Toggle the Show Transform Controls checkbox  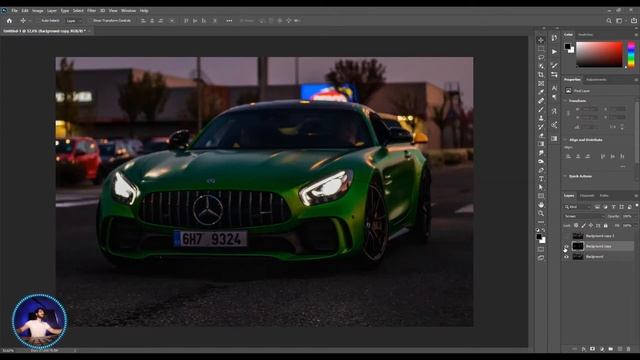(x=91, y=20)
